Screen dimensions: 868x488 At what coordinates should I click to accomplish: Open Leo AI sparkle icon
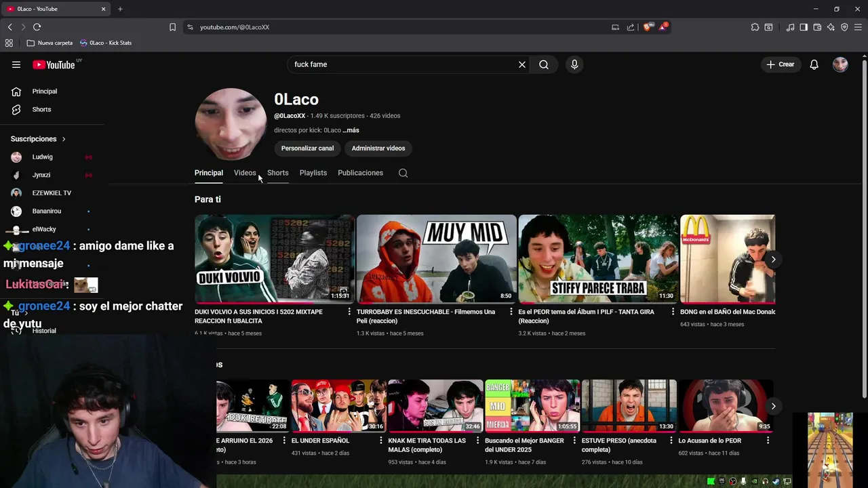pos(831,27)
